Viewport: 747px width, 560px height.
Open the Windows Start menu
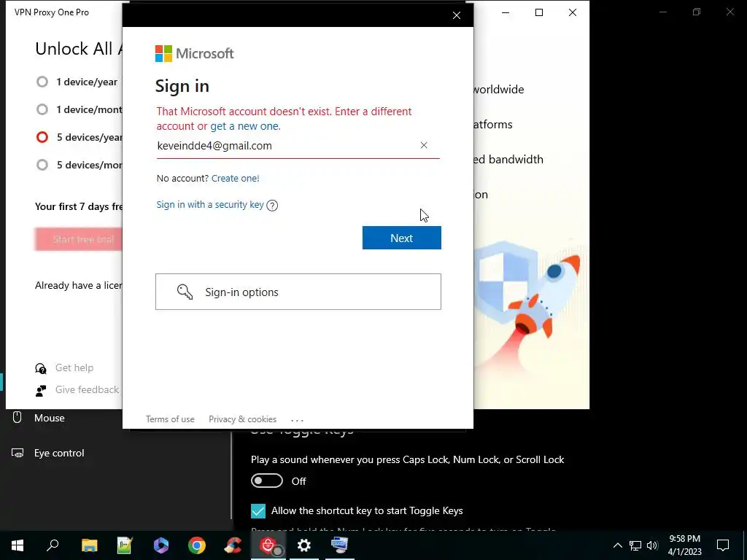(18, 545)
